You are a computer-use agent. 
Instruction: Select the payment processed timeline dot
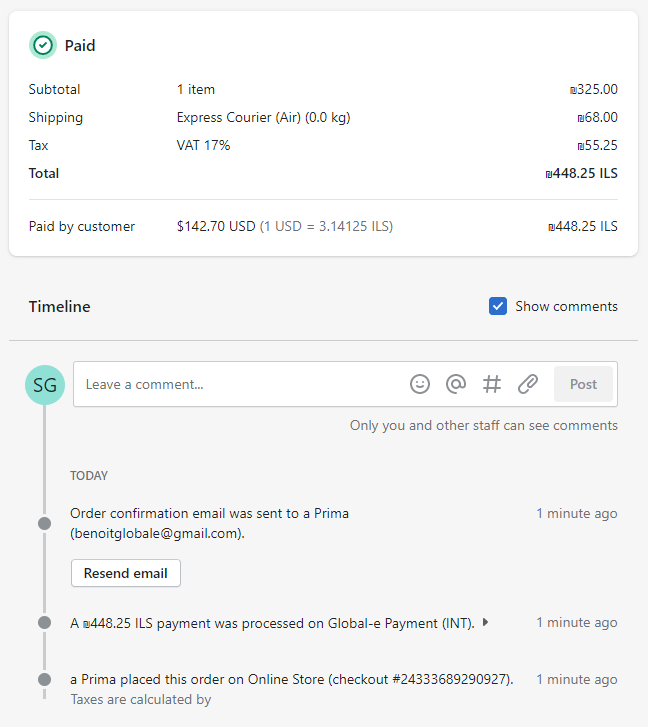[x=44, y=622]
